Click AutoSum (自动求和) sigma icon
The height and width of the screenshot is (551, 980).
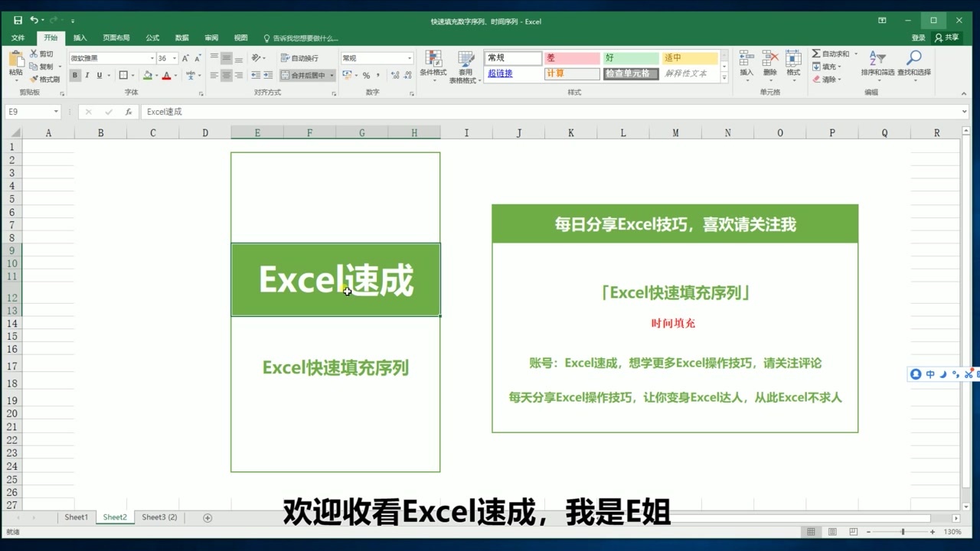coord(816,54)
